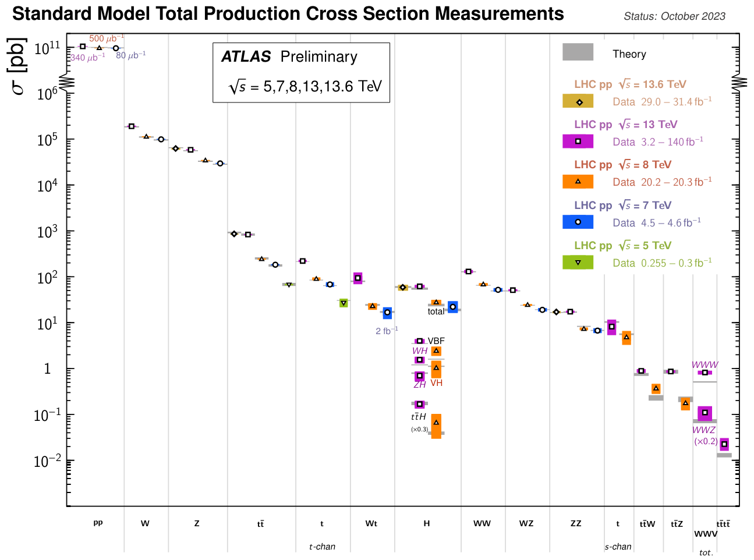The height and width of the screenshot is (560, 754).
Task: Click the 7 TeV blue circle legend marker
Action: coord(578,222)
